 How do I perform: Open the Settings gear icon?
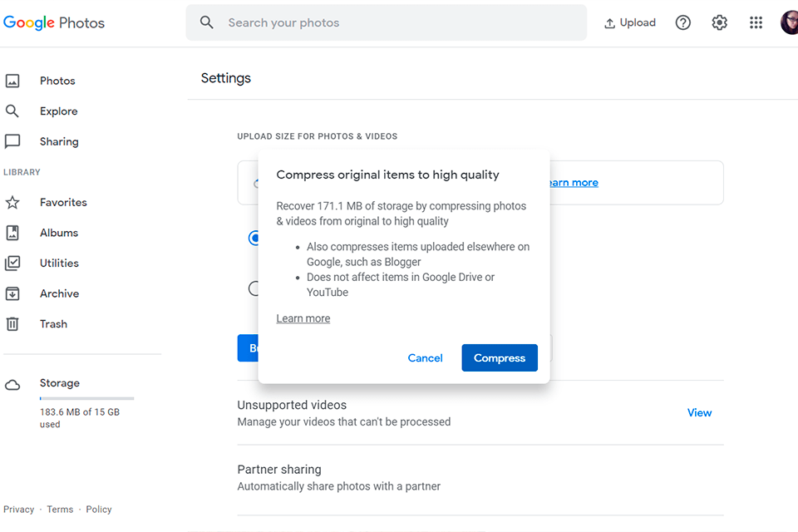[x=720, y=22]
